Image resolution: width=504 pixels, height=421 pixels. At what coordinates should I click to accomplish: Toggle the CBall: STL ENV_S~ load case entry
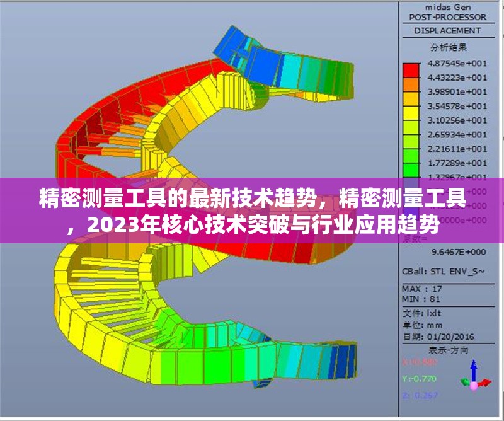click(444, 272)
